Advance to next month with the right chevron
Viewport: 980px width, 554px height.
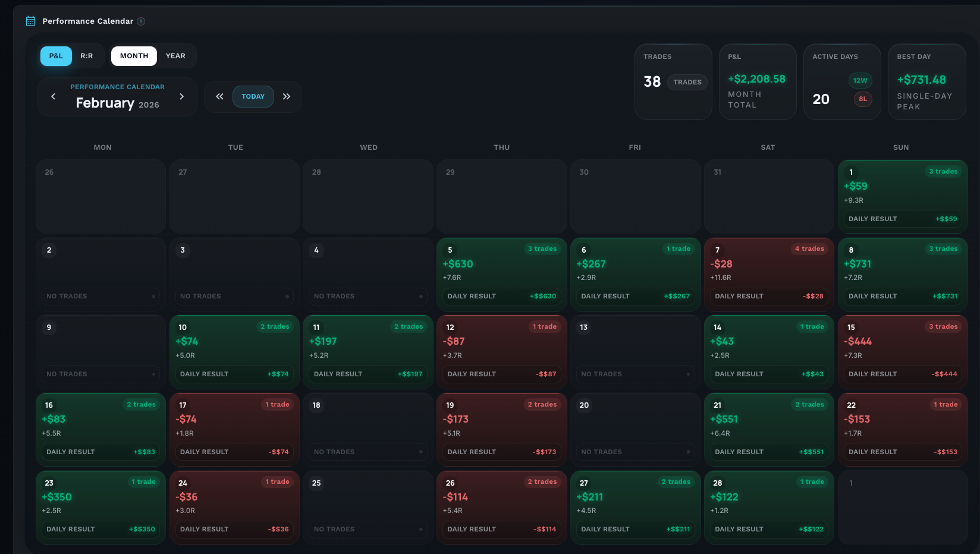coord(182,96)
